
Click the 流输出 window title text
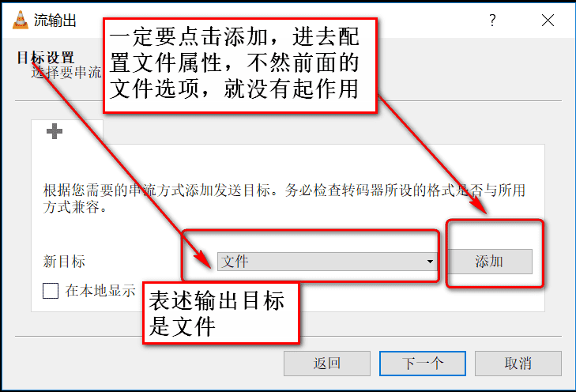[x=55, y=21]
